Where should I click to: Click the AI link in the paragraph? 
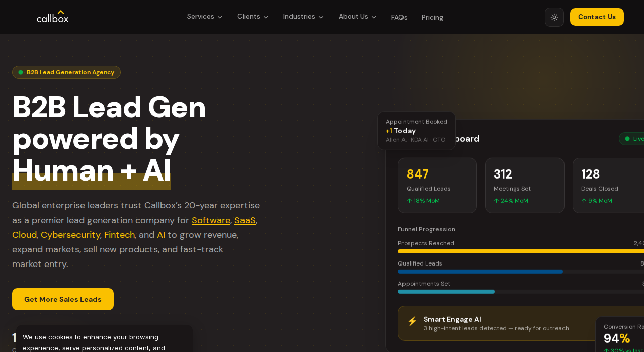click(x=161, y=235)
